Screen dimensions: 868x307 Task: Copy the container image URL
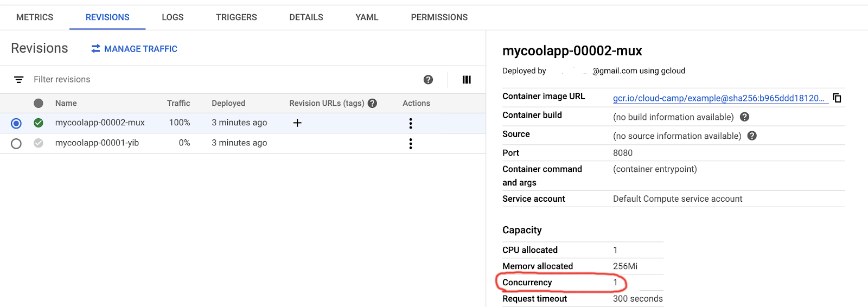pos(837,98)
